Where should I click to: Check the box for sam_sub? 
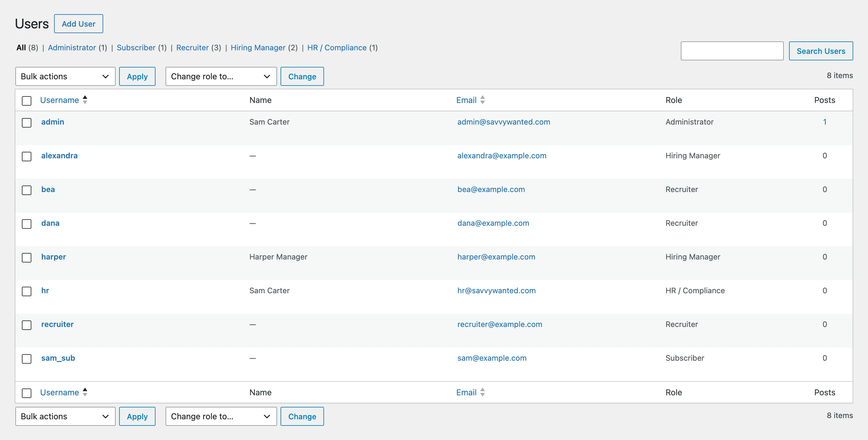pos(27,359)
